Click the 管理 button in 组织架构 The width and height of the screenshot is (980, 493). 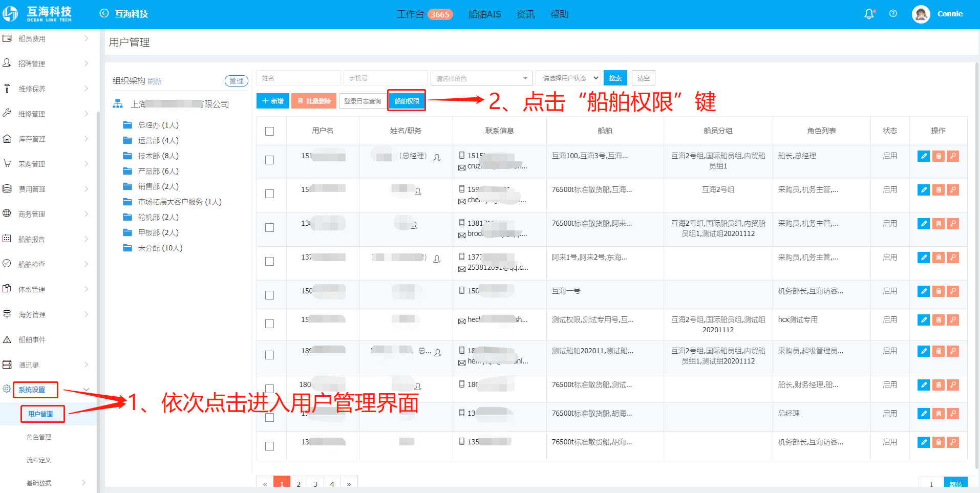pos(237,81)
